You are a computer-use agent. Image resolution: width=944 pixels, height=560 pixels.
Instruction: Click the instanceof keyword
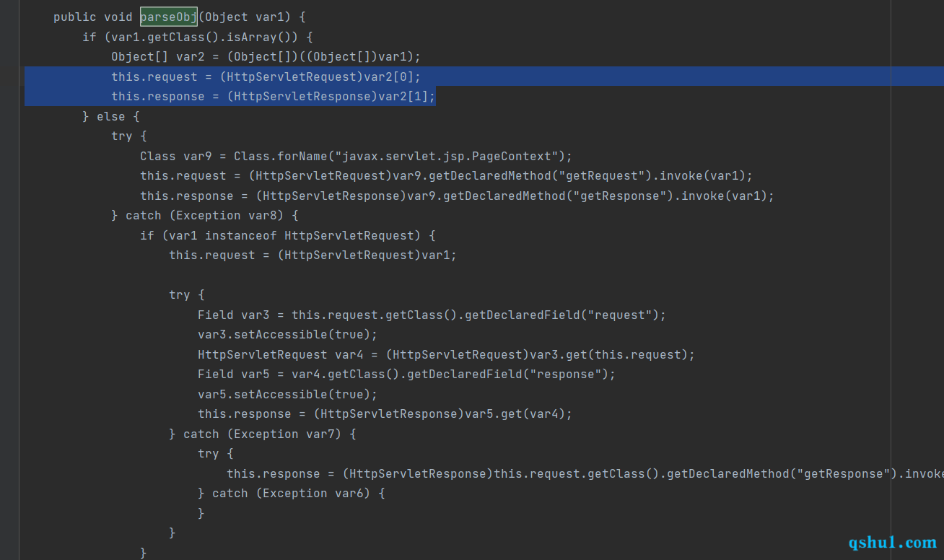tap(241, 235)
